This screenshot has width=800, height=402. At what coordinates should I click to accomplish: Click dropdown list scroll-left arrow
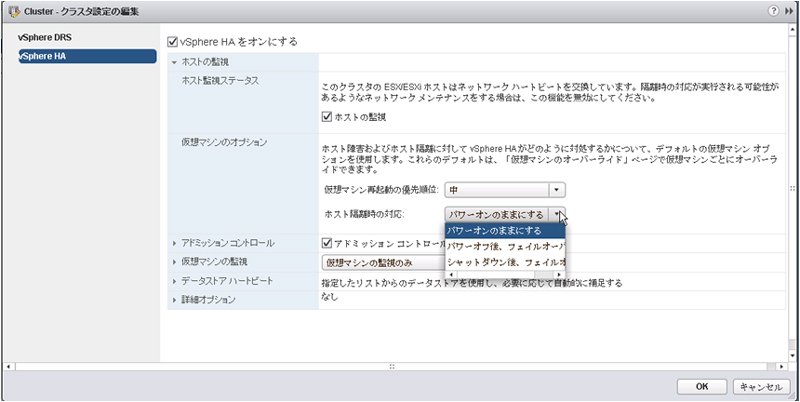click(449, 274)
